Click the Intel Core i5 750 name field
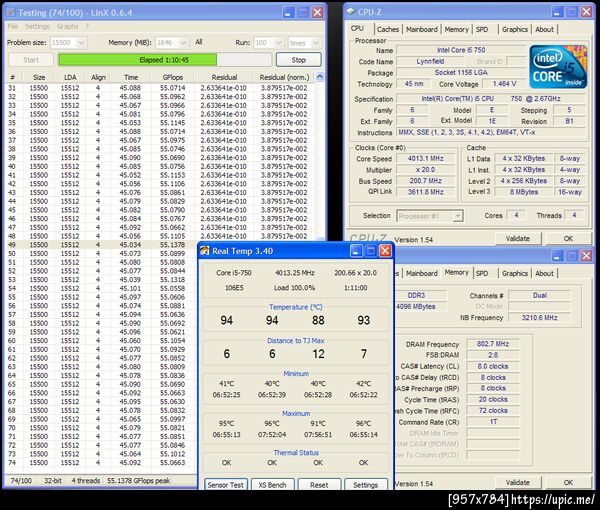 click(x=461, y=50)
